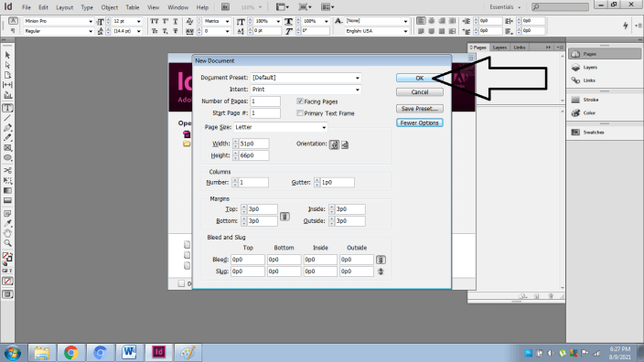The image size is (644, 362).
Task: Select the Eyedropper tool
Action: point(7,224)
